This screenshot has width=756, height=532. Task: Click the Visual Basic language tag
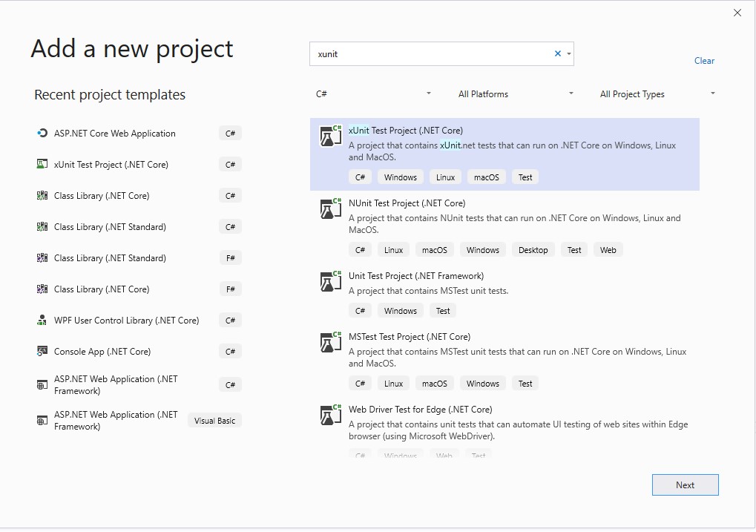coord(214,421)
